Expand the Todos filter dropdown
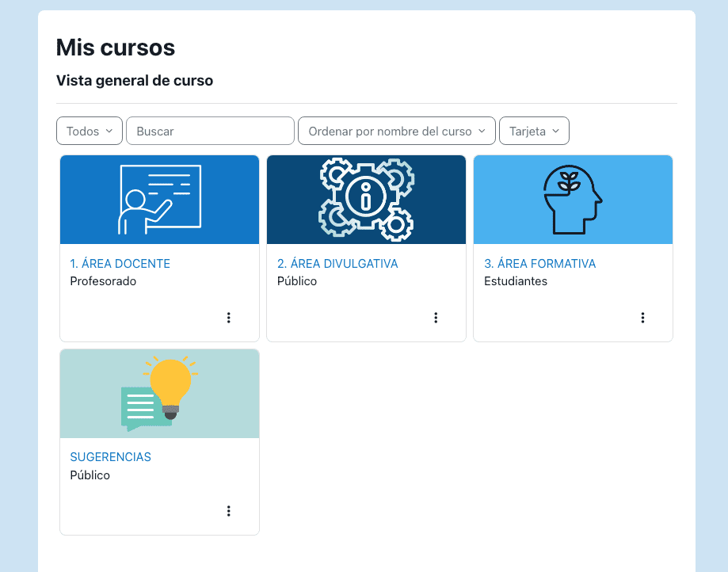The width and height of the screenshot is (728, 572). (x=90, y=131)
